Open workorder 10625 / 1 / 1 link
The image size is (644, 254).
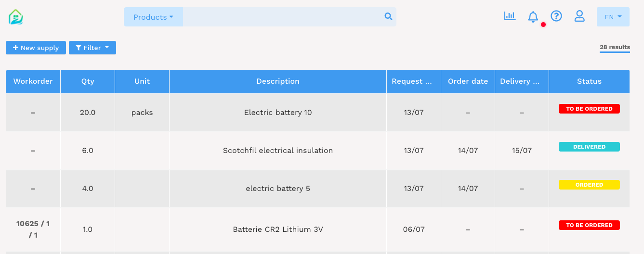click(x=33, y=229)
